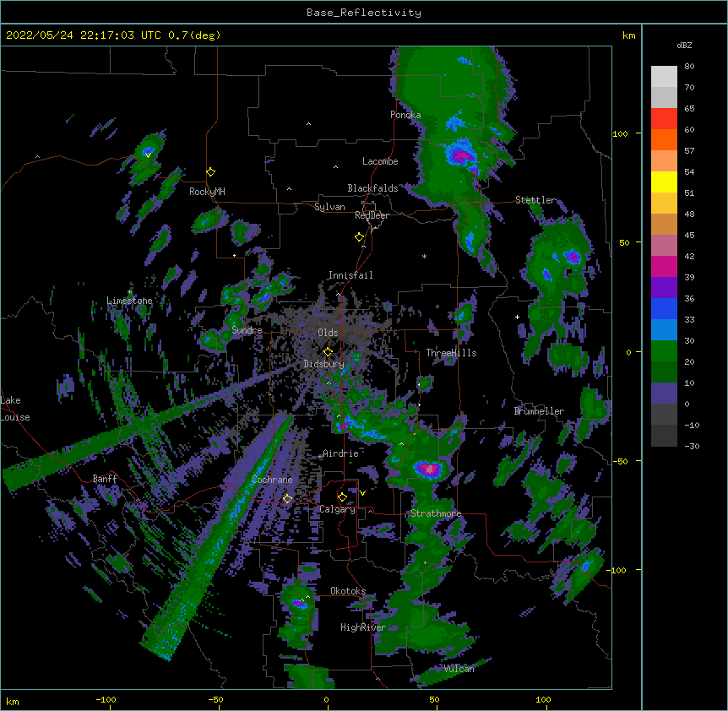This screenshot has width=728, height=711.
Task: Select the yellow diamond marker below Cochrane
Action: [287, 499]
